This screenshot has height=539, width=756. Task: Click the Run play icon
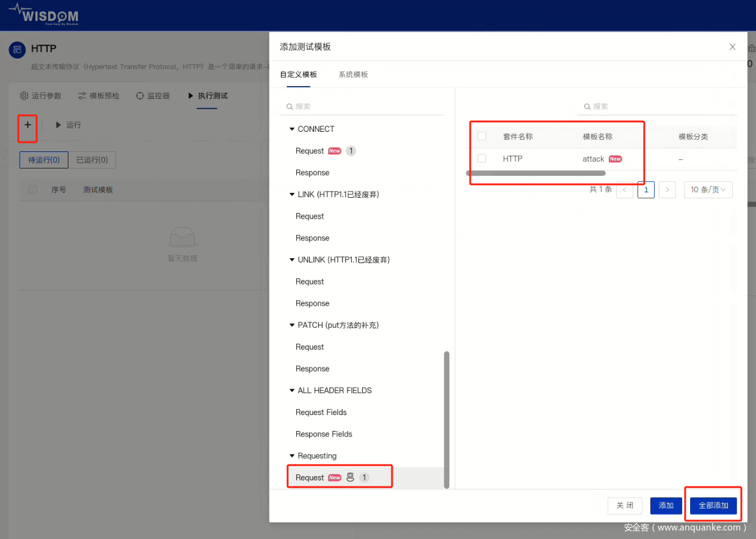pos(59,125)
